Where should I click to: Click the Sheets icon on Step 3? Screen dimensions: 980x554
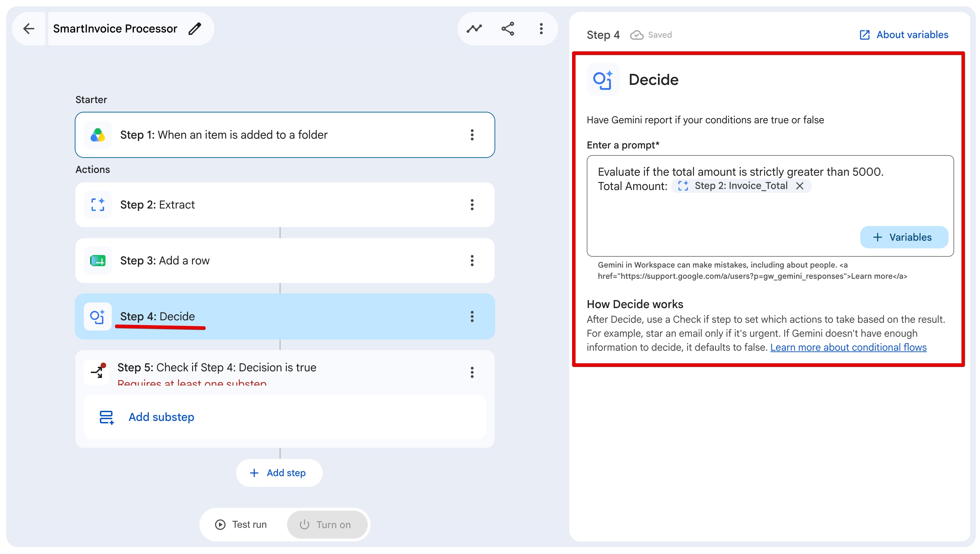click(98, 261)
